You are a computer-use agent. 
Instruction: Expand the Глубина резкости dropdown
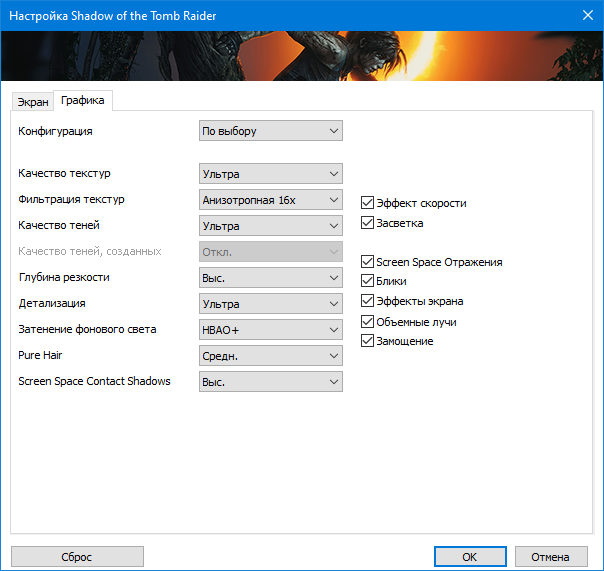coord(270,277)
